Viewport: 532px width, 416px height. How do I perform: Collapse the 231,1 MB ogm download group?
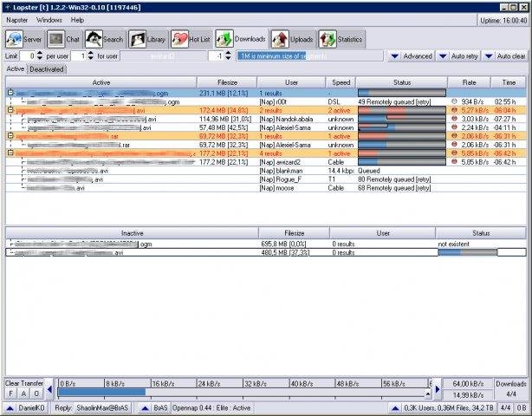10,92
